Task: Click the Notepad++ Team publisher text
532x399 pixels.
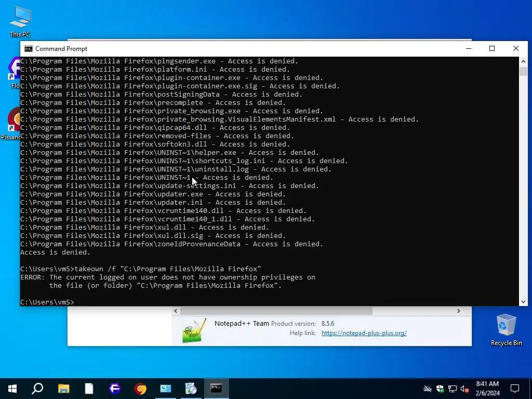Action: [242, 324]
